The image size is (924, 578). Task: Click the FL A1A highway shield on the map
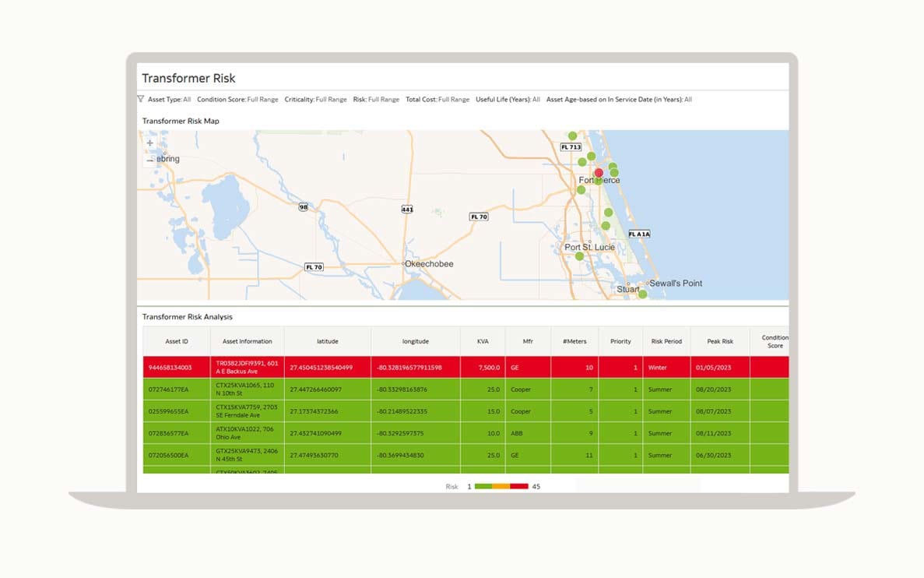coord(638,234)
